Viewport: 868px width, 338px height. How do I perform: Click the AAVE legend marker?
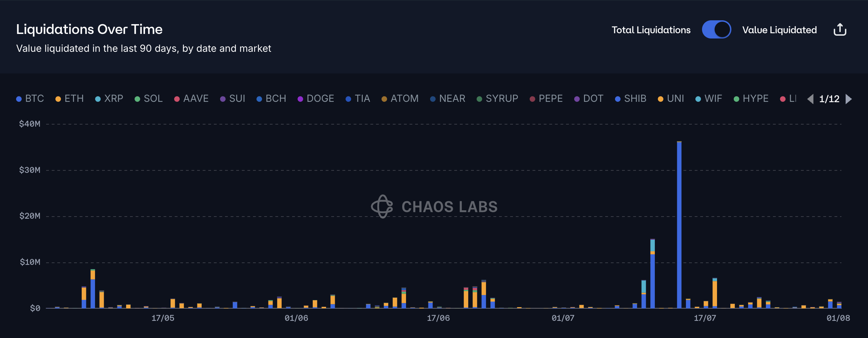177,99
